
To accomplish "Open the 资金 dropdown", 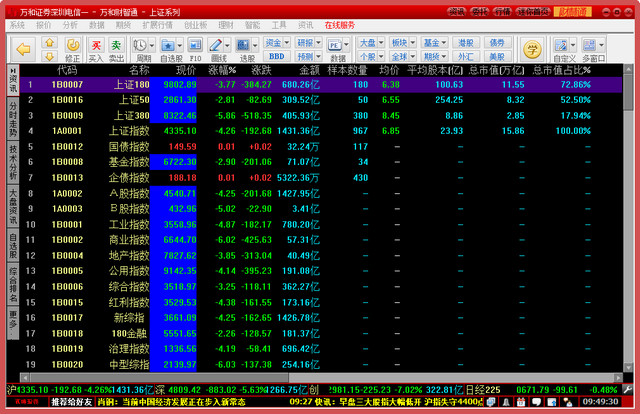I will click(277, 42).
